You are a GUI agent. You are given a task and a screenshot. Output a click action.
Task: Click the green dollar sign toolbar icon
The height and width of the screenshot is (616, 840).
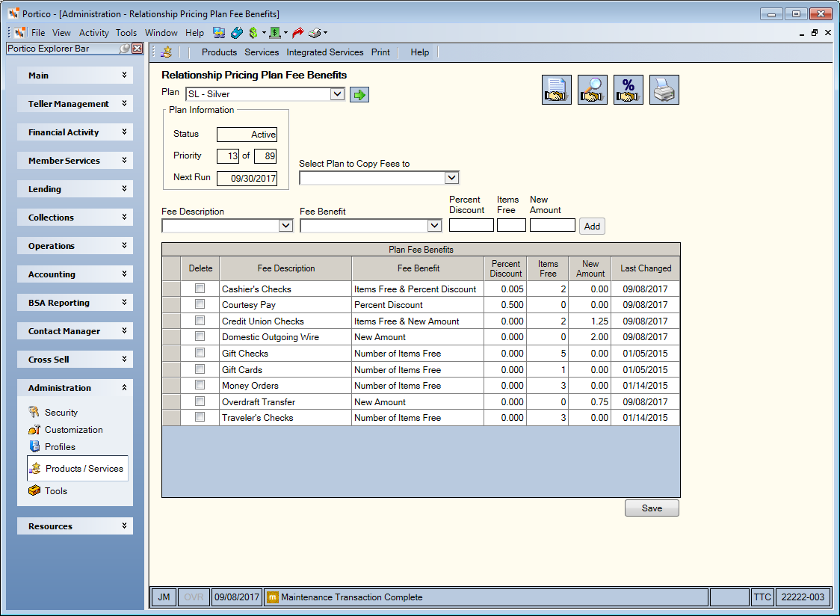(253, 33)
